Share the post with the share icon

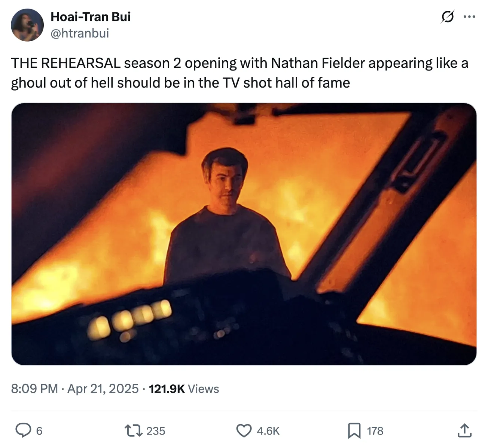tap(464, 431)
